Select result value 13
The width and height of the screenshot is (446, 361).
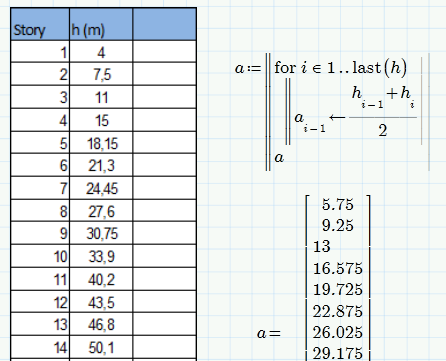[x=322, y=247]
